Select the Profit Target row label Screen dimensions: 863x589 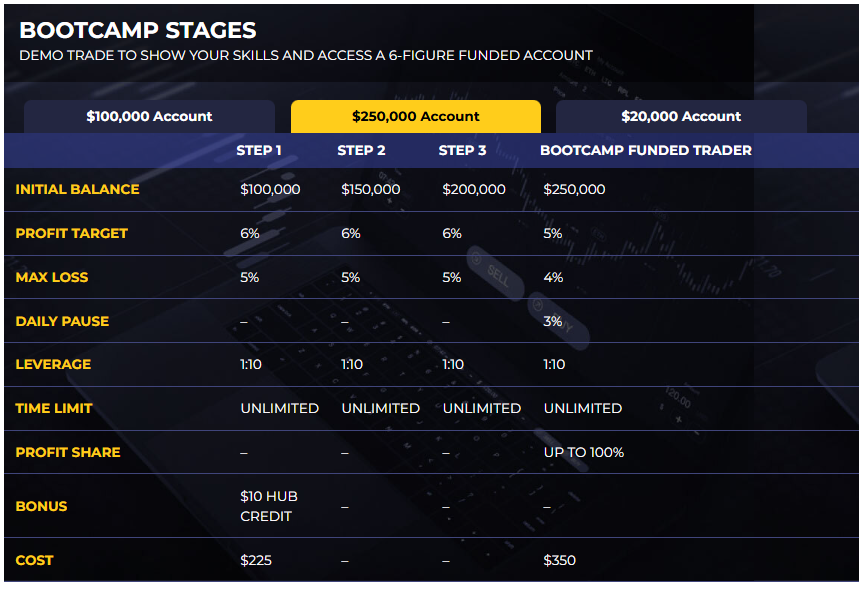click(x=71, y=233)
